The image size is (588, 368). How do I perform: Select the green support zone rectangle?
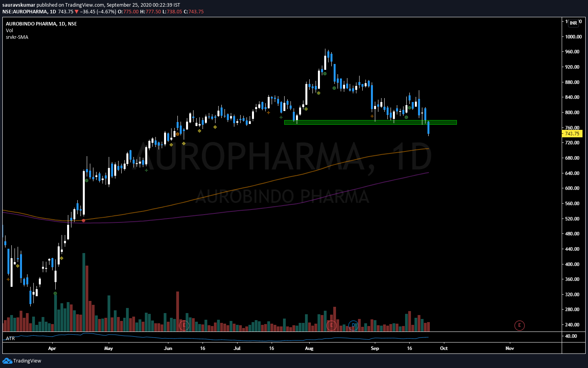point(370,122)
